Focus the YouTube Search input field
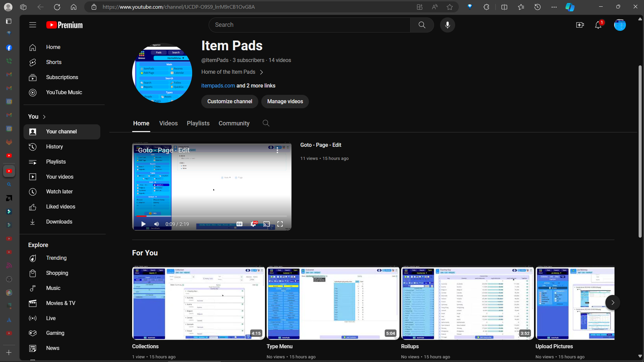 coord(309,25)
